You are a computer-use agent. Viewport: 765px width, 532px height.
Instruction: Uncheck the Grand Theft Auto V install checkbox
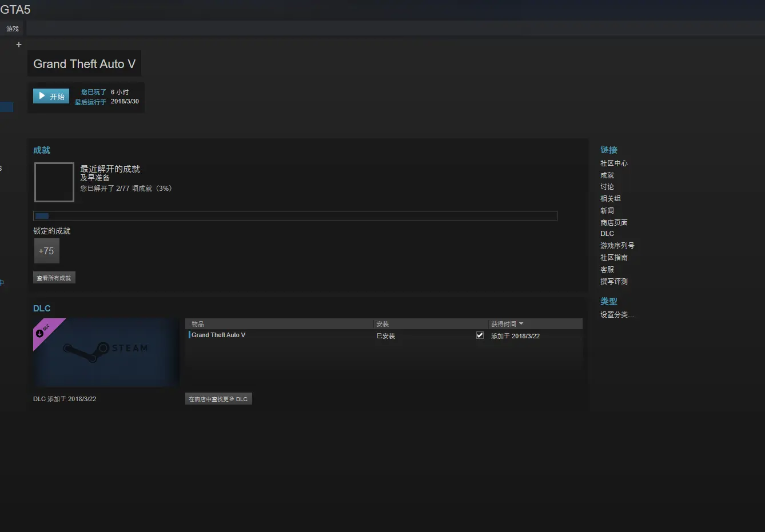pyautogui.click(x=480, y=335)
